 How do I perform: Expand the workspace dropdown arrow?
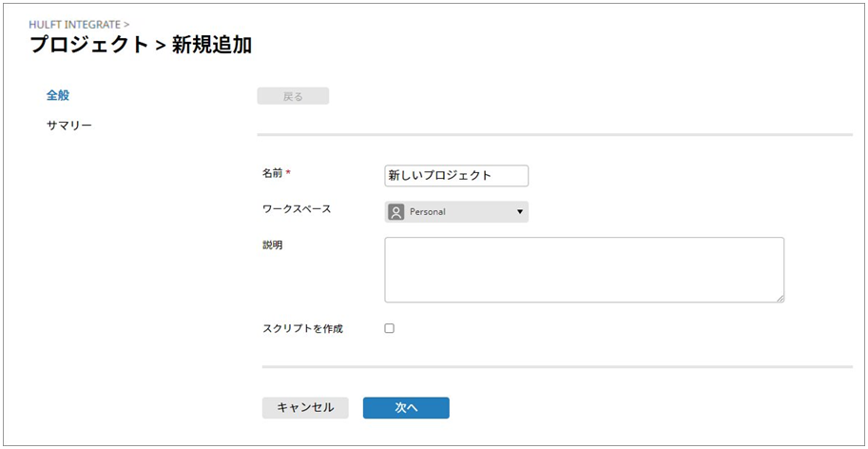[520, 212]
